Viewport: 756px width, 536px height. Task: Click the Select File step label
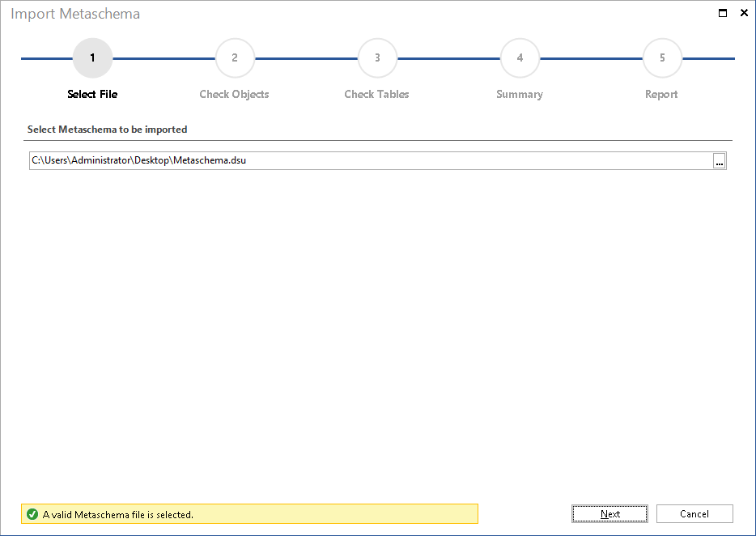tap(92, 94)
